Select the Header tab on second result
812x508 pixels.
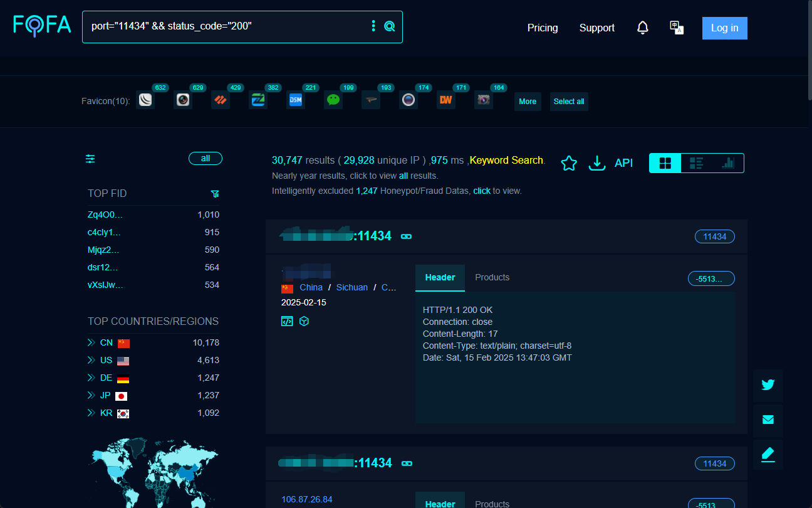pyautogui.click(x=440, y=504)
